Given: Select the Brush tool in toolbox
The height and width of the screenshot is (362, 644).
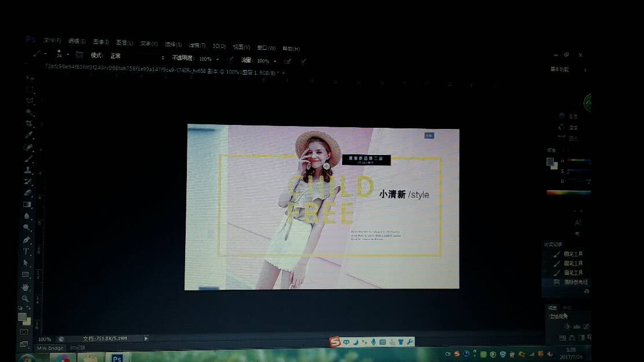Looking at the screenshot, I should (28, 158).
